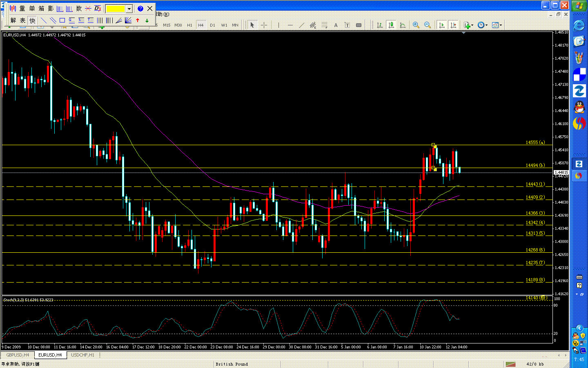Click the 数 button in floating toolbar
Image resolution: width=588 pixels, height=368 pixels.
coord(79,8)
